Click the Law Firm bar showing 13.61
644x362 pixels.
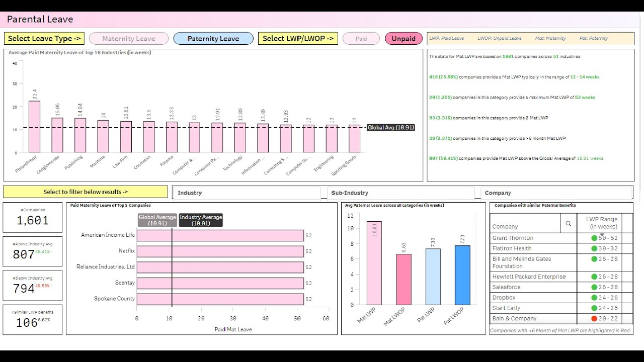pos(126,137)
